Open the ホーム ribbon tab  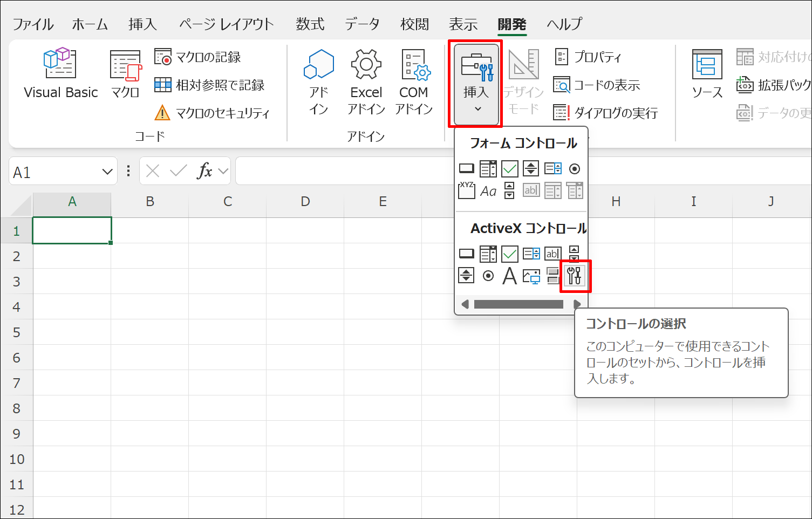click(x=90, y=24)
